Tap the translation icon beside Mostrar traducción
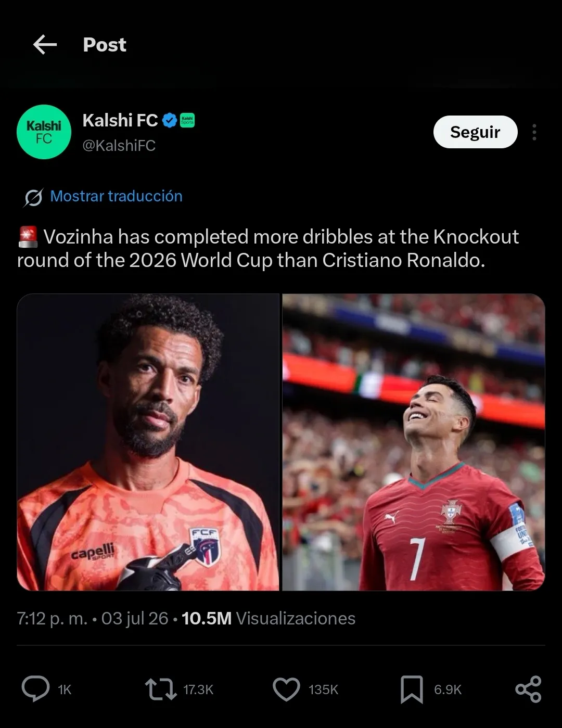 pyautogui.click(x=33, y=198)
